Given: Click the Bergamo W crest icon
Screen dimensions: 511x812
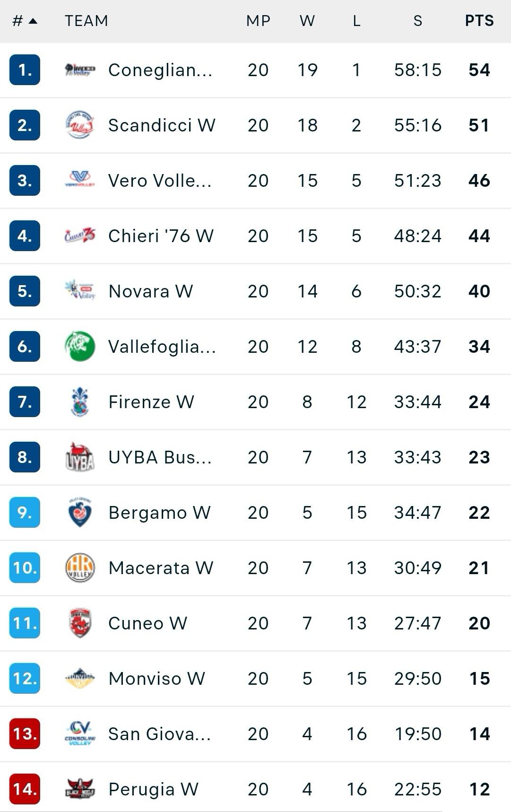Looking at the screenshot, I should click(x=80, y=512).
